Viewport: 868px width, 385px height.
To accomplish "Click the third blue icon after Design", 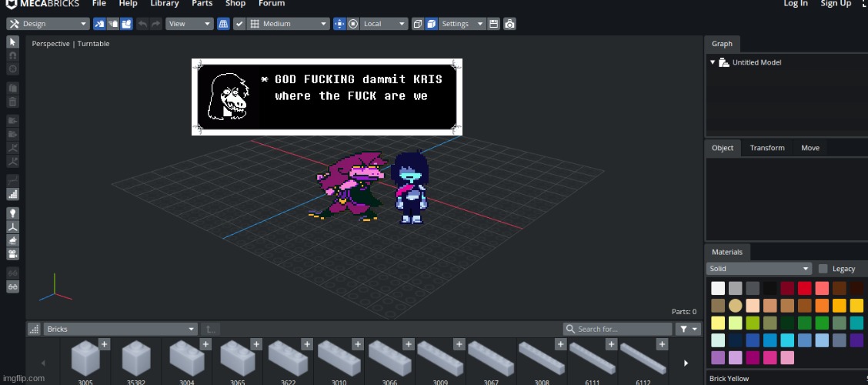I will (x=126, y=24).
